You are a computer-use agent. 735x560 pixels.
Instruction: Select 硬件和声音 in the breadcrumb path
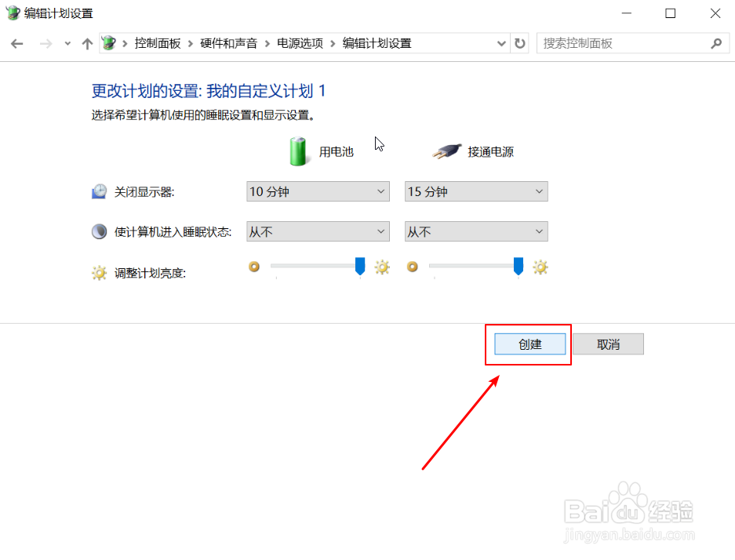click(230, 43)
